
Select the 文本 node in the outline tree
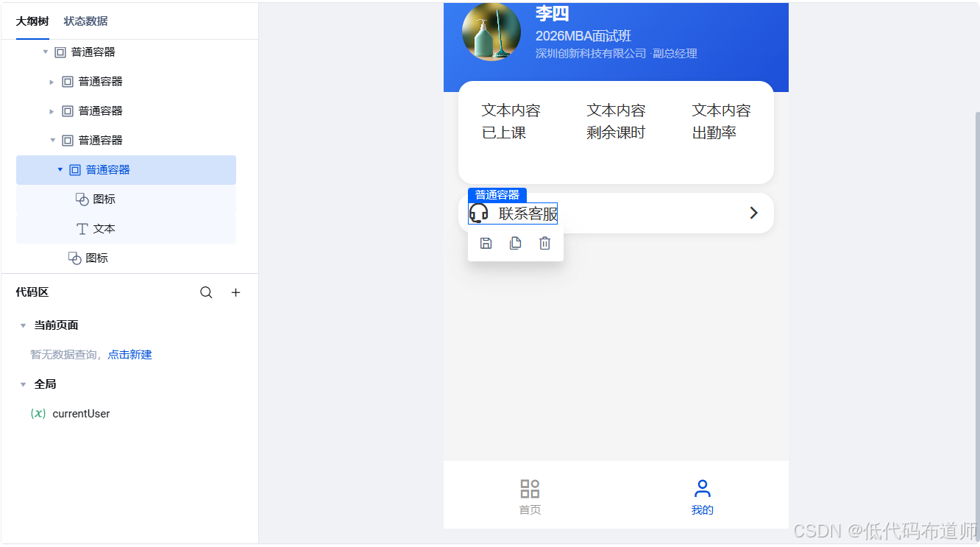click(x=104, y=228)
